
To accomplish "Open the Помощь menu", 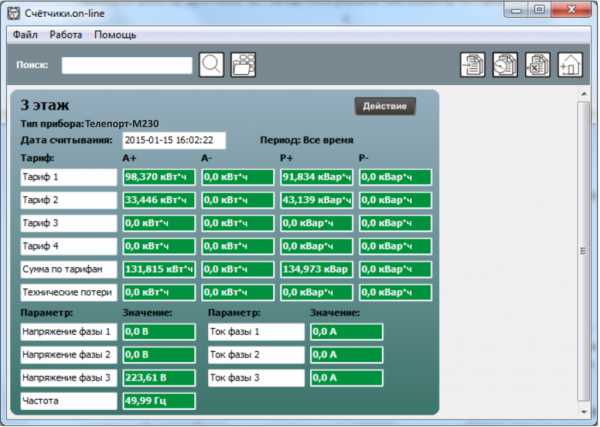I will point(115,35).
